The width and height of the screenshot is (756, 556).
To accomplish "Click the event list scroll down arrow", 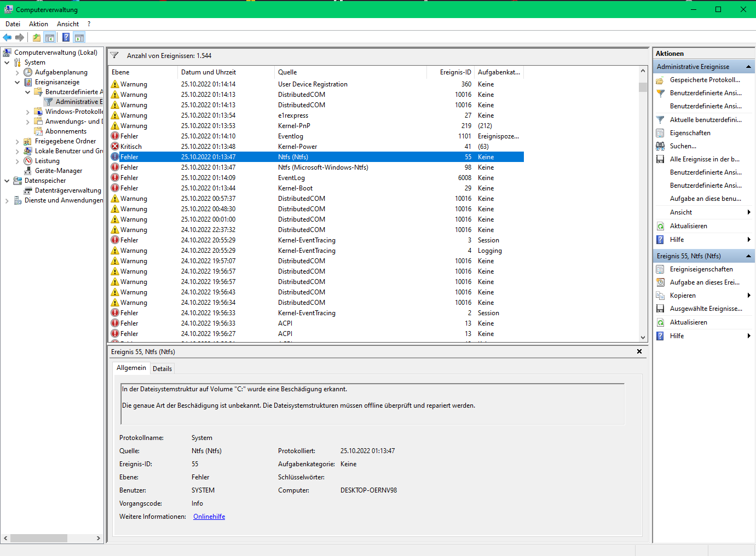I will 643,338.
